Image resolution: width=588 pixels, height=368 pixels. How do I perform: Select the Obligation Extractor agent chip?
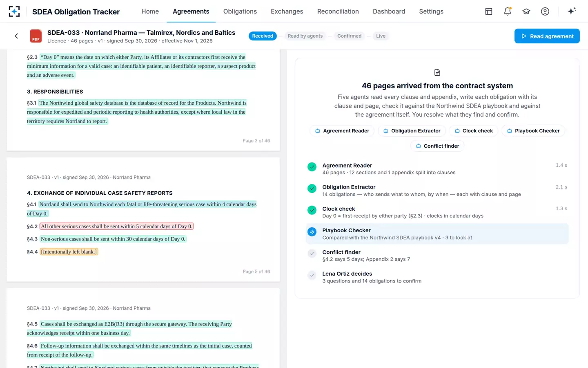click(x=412, y=131)
